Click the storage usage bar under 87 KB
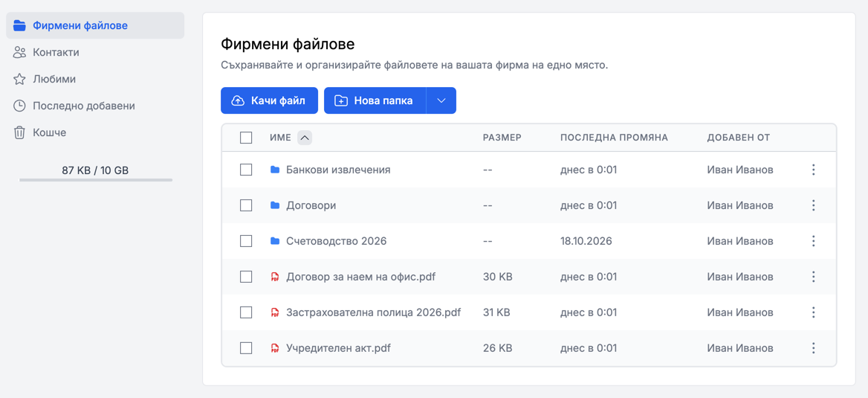The height and width of the screenshot is (398, 868). pyautogui.click(x=96, y=179)
